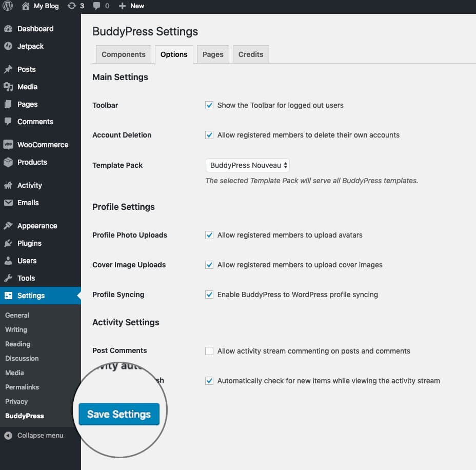Open the Template Pack dropdown
This screenshot has height=470, width=476.
247,165
